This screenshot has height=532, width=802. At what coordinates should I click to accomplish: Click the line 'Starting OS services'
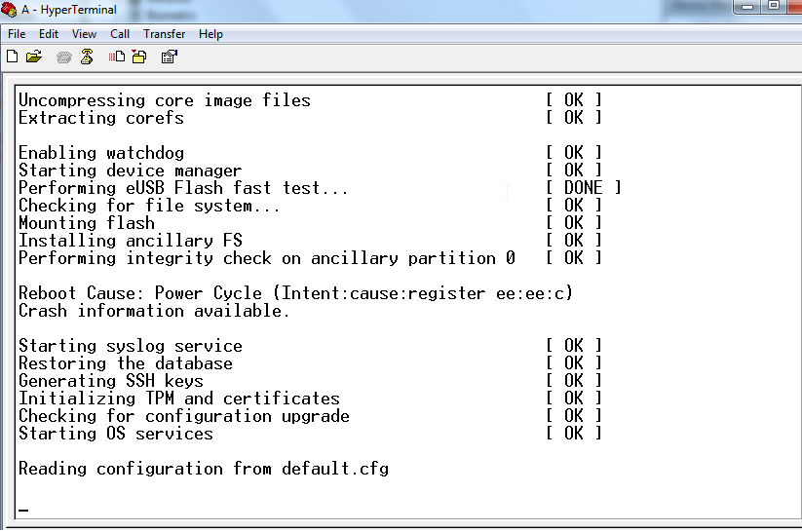(116, 434)
